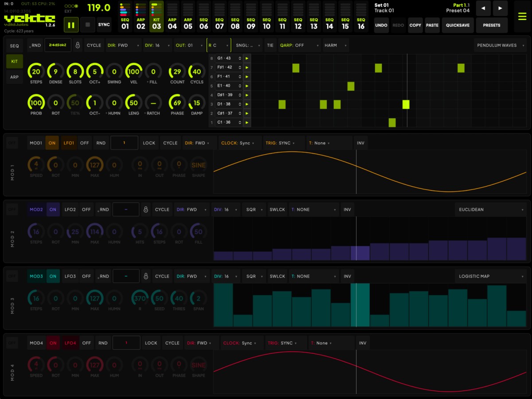Toggle MOD1 ON switch

point(52,143)
